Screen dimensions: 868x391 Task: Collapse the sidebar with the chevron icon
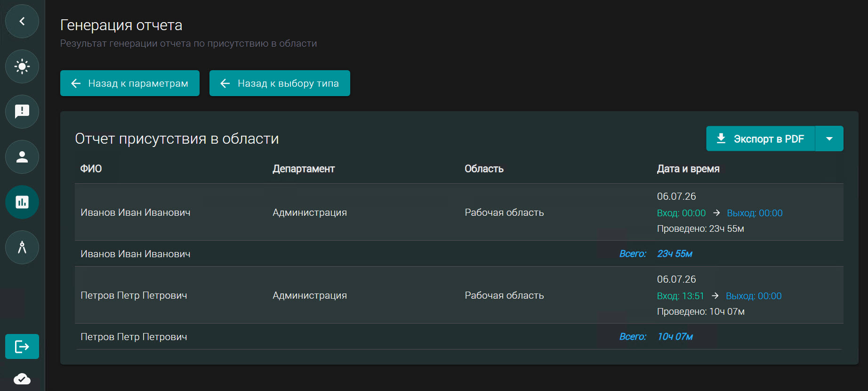pyautogui.click(x=22, y=21)
